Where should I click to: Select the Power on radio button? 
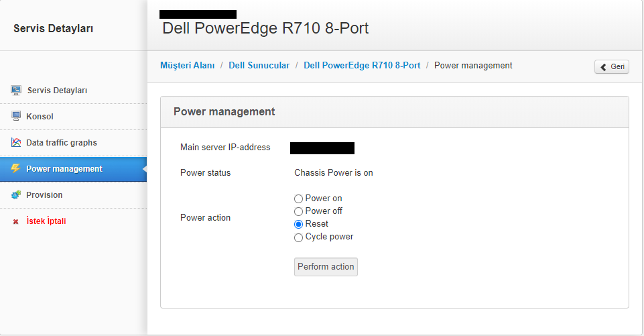[x=299, y=199]
